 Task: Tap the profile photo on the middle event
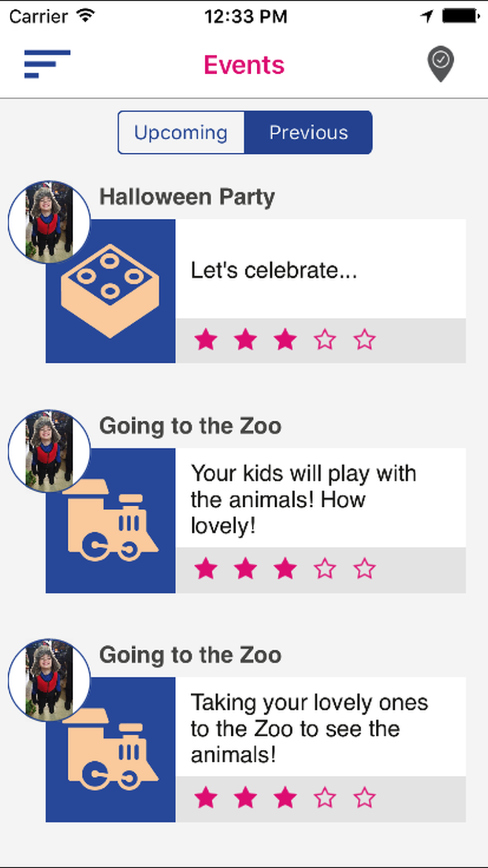point(49,451)
